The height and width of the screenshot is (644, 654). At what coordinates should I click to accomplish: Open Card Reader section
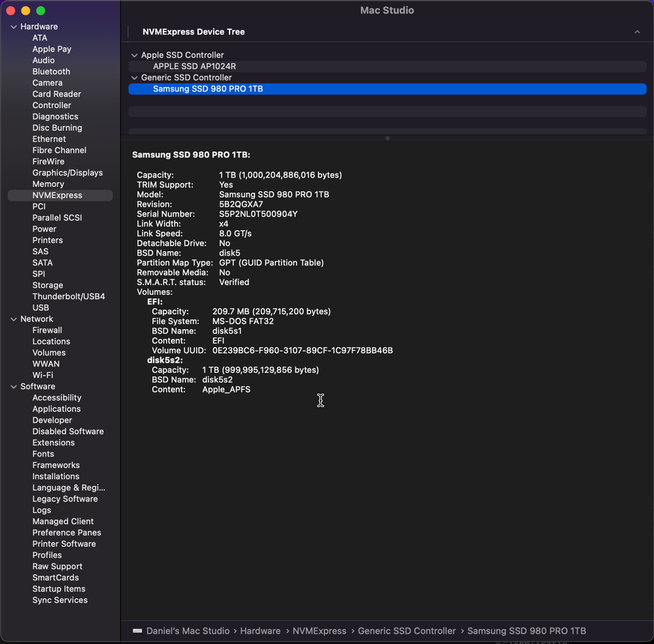pyautogui.click(x=57, y=94)
